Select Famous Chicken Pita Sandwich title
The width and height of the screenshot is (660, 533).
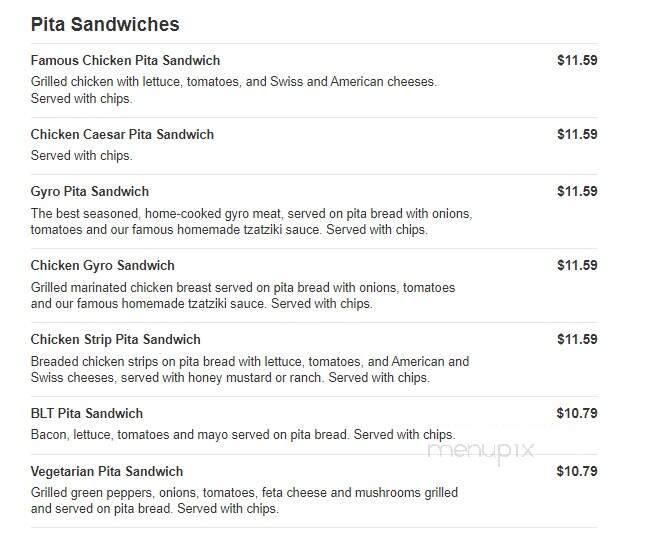point(125,60)
